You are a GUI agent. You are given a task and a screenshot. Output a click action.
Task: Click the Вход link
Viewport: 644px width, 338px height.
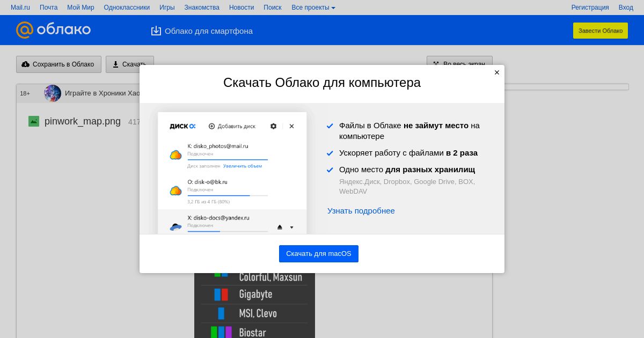[626, 8]
